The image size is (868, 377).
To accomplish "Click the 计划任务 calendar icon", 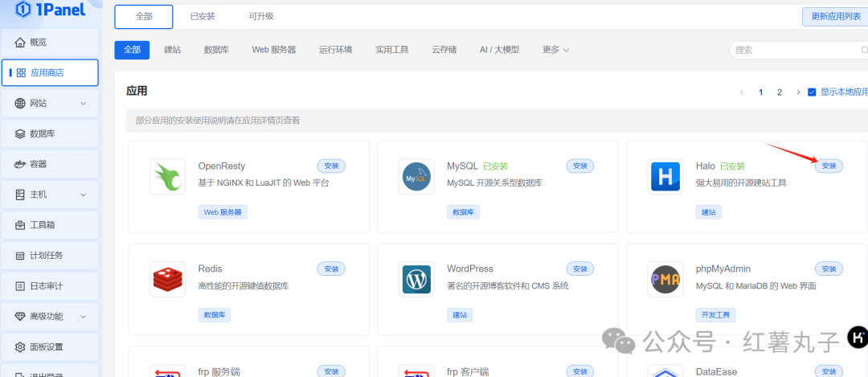I will click(x=20, y=255).
